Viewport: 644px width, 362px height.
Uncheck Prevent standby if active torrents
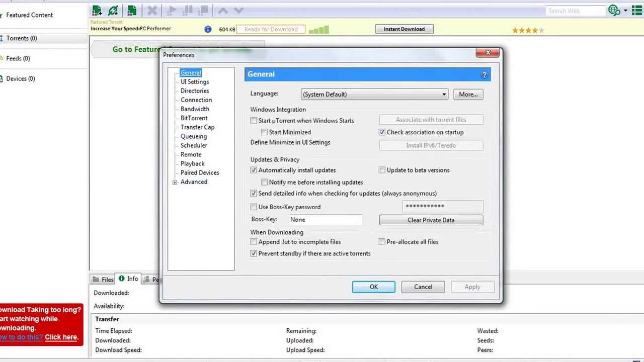[254, 254]
